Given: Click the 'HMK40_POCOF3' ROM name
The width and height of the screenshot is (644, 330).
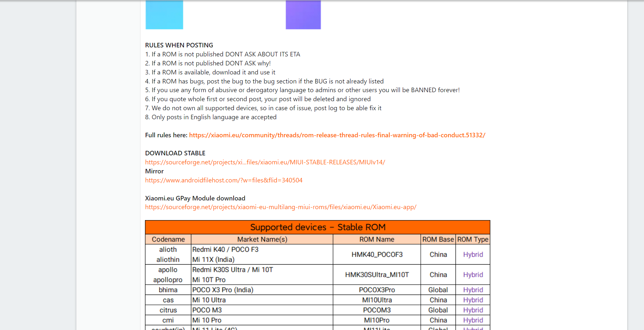Looking at the screenshot, I should coord(377,255).
